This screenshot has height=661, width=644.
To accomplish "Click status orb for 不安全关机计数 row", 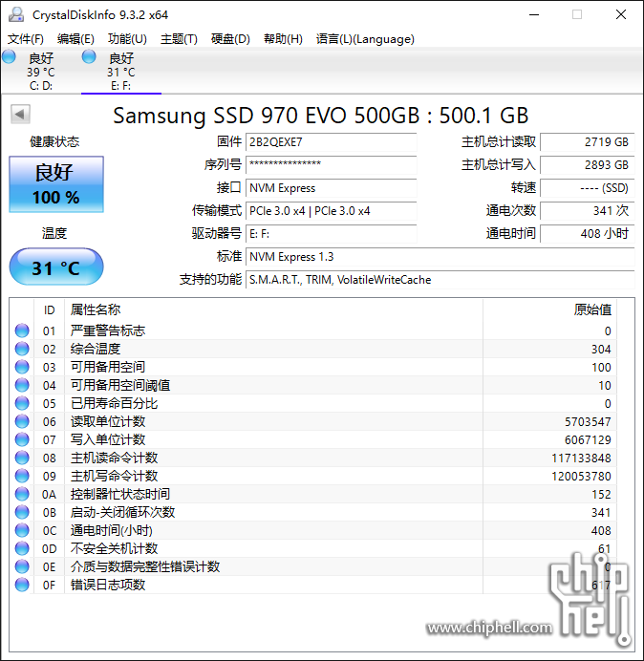I will click(x=22, y=548).
